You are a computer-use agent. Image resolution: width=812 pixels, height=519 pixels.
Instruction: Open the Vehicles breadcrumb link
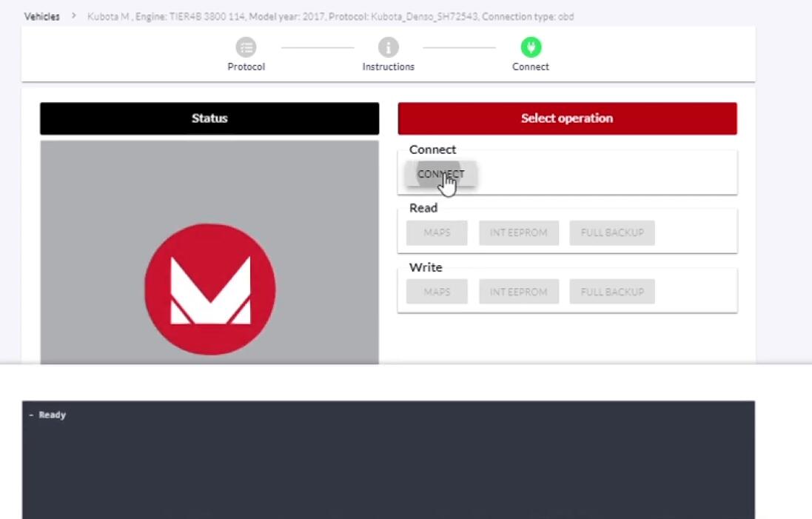pos(42,16)
